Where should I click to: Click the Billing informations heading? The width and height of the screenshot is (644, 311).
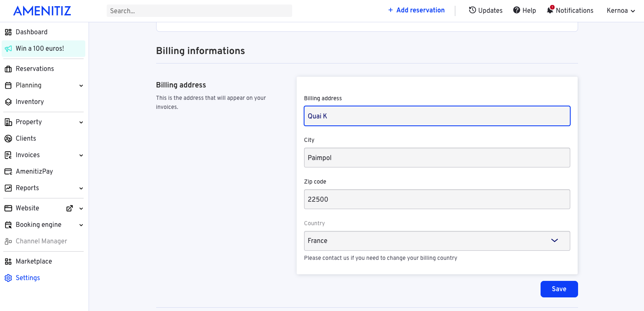pyautogui.click(x=200, y=51)
